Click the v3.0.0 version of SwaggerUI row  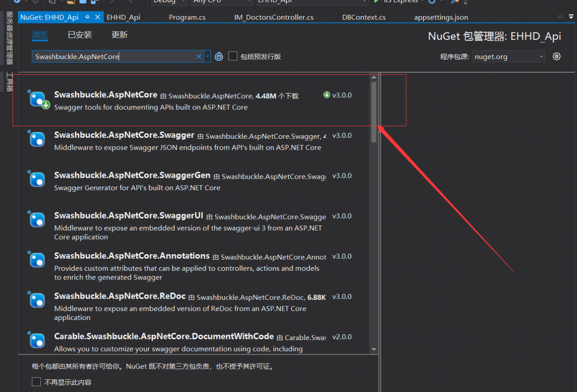coord(342,216)
